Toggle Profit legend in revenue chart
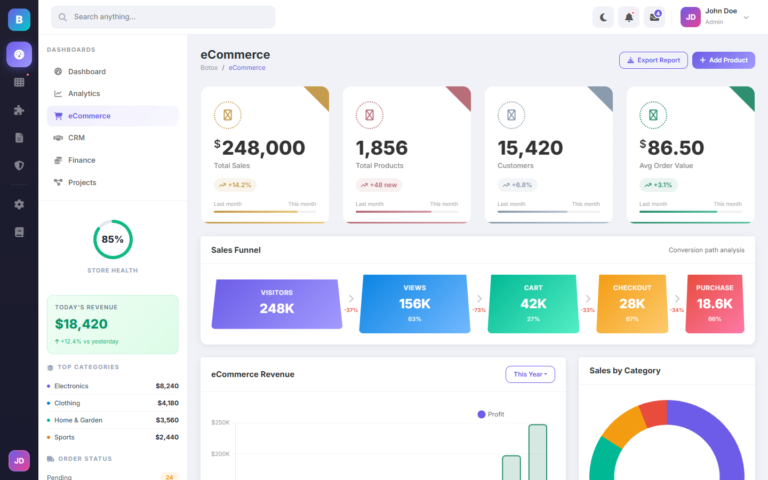This screenshot has width=768, height=480. pos(491,414)
